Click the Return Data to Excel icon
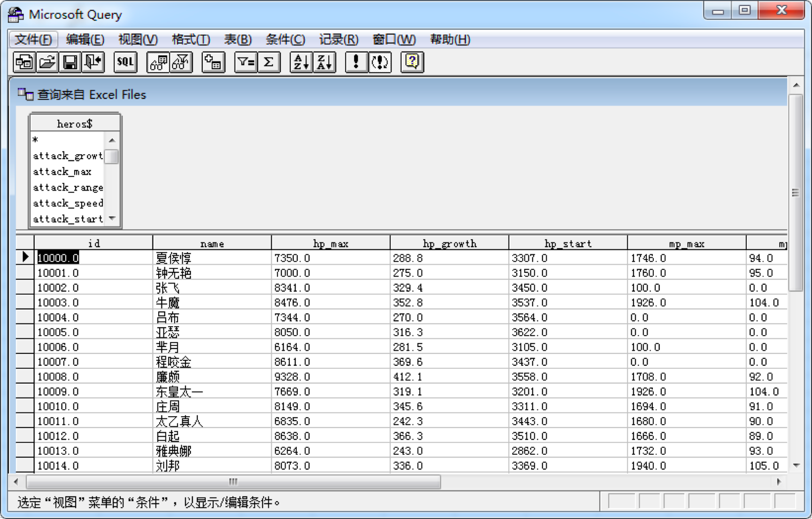Screen dimensions: 812x519 click(93, 62)
